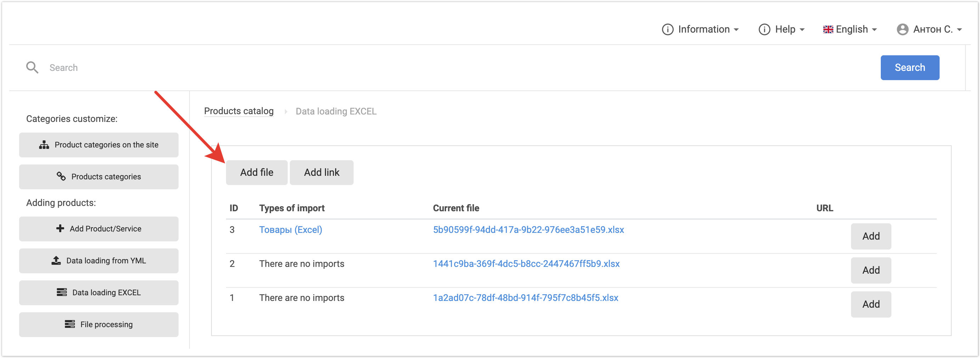The height and width of the screenshot is (358, 980).
Task: Click the File processing list icon
Action: click(69, 324)
